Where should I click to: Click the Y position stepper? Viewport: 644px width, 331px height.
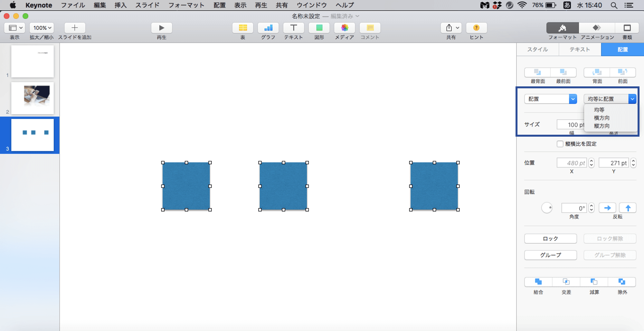click(633, 163)
